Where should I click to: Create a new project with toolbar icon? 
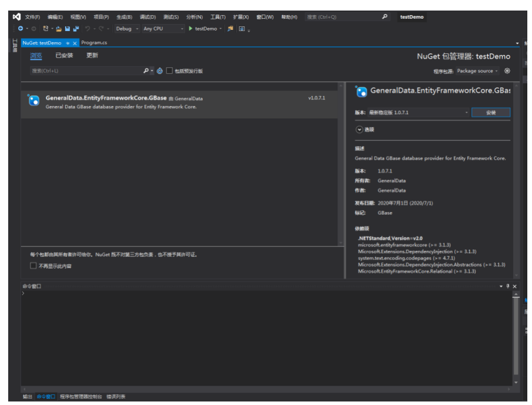(x=46, y=29)
